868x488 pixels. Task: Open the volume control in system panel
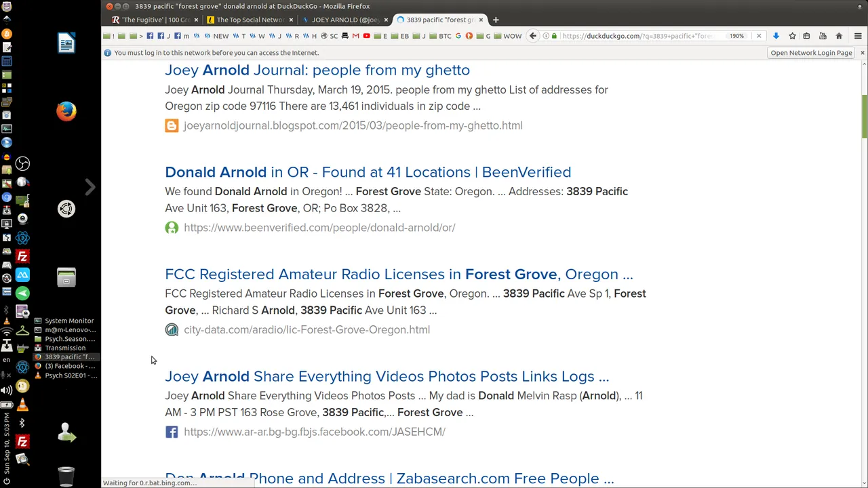(7, 390)
